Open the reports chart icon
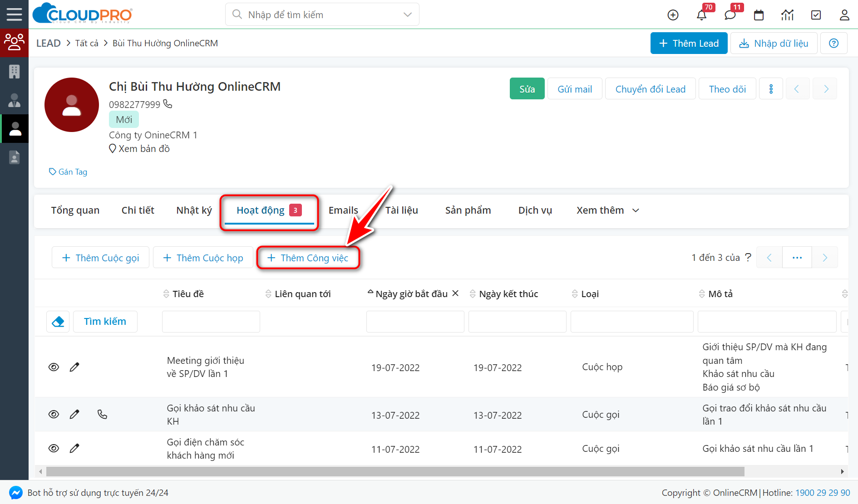 [787, 15]
